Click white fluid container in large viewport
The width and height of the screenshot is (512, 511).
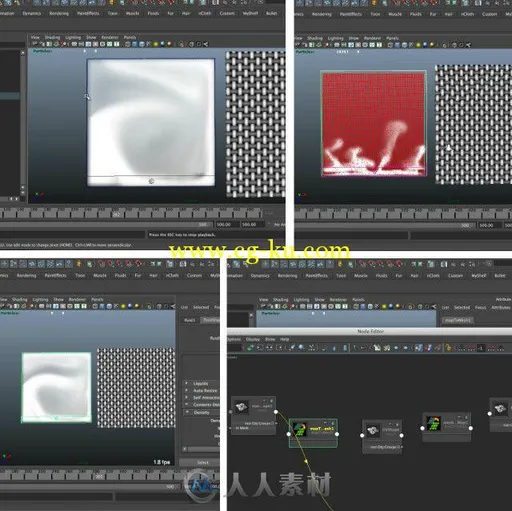click(x=151, y=122)
